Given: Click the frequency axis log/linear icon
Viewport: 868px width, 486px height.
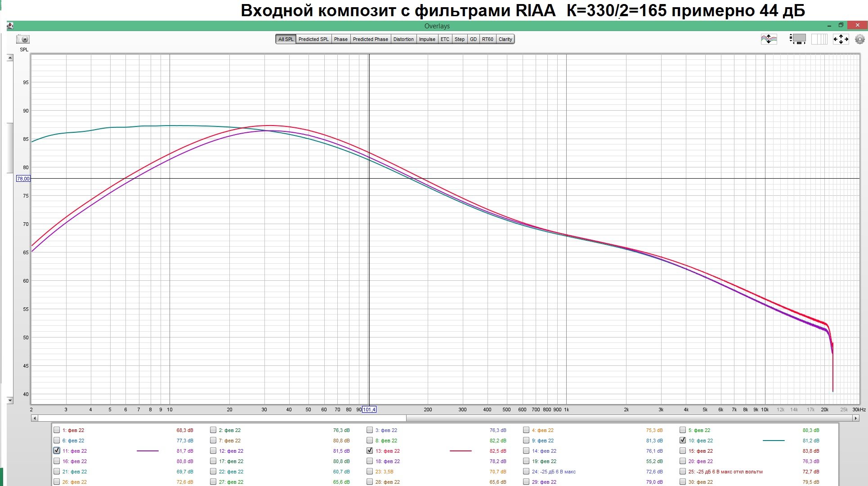Looking at the screenshot, I should pos(819,39).
